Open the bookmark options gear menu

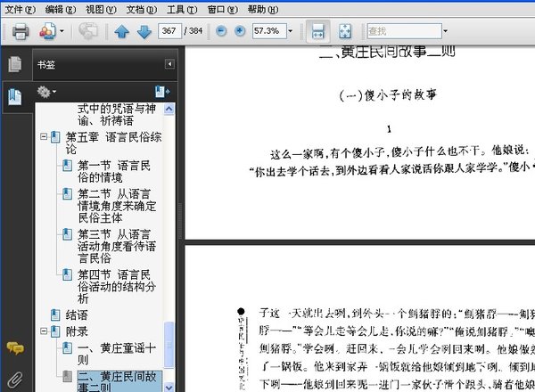point(46,92)
